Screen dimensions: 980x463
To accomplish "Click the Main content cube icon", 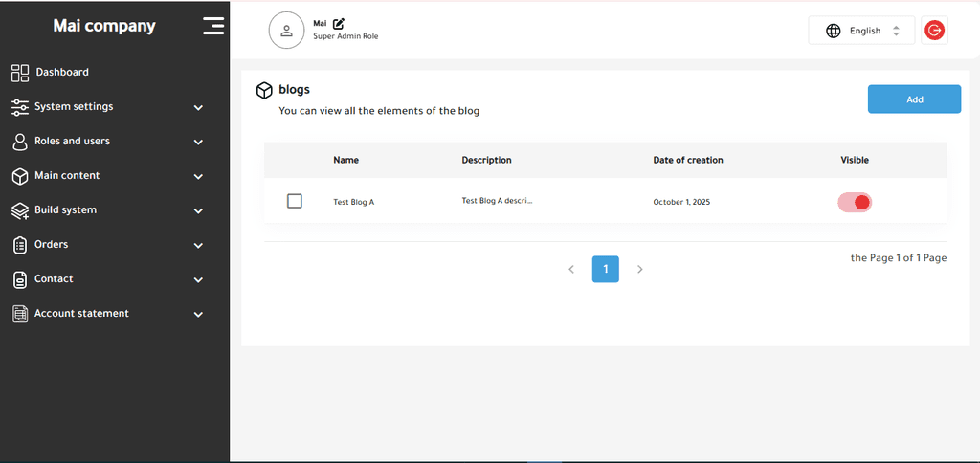I will 20,176.
